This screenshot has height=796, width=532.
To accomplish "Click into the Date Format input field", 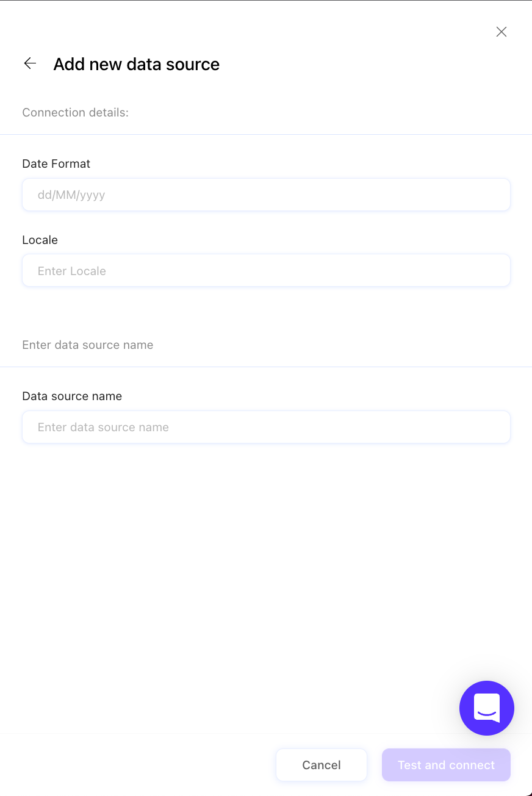I will 266,195.
